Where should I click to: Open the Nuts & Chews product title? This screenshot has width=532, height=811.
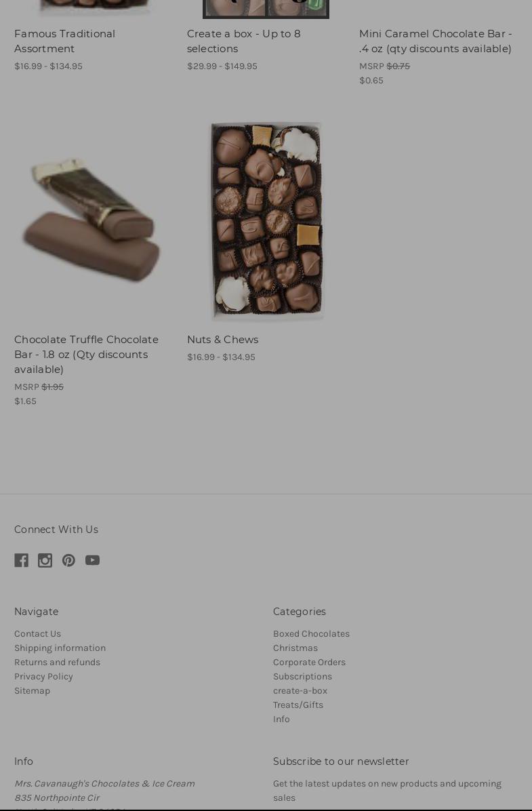(x=222, y=339)
